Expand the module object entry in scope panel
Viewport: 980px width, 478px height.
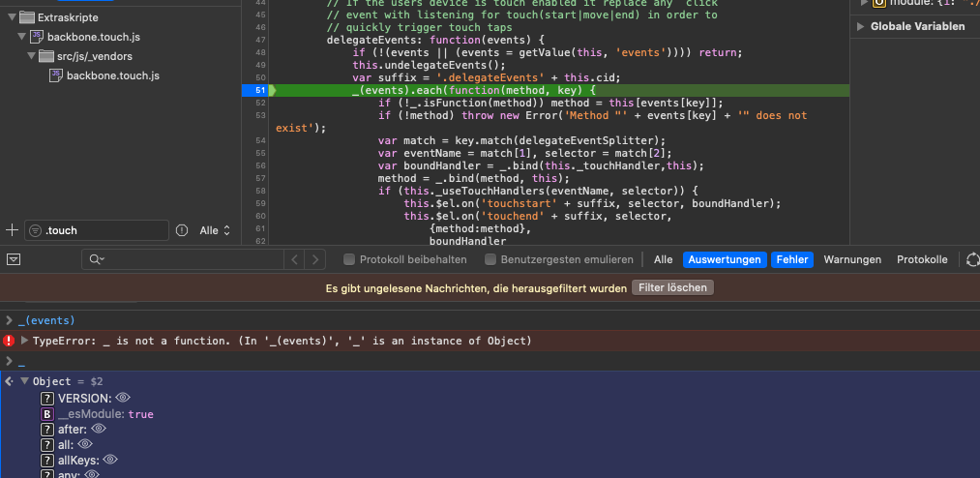click(x=864, y=3)
